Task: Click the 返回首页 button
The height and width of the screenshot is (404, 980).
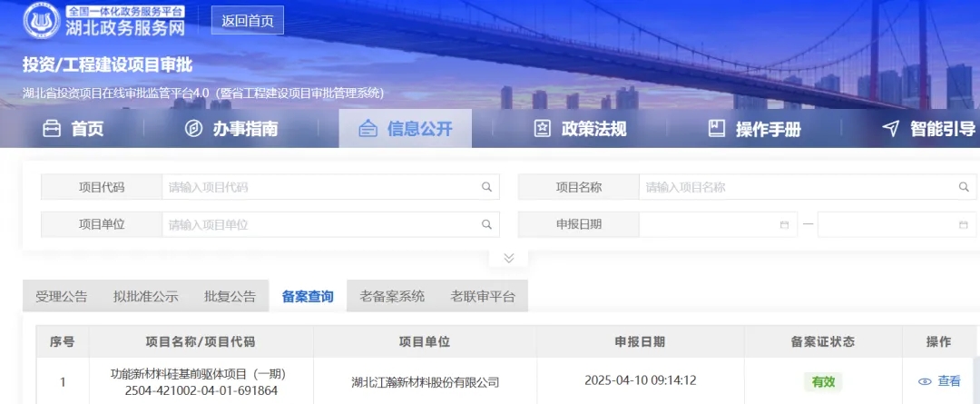Action: pyautogui.click(x=248, y=20)
